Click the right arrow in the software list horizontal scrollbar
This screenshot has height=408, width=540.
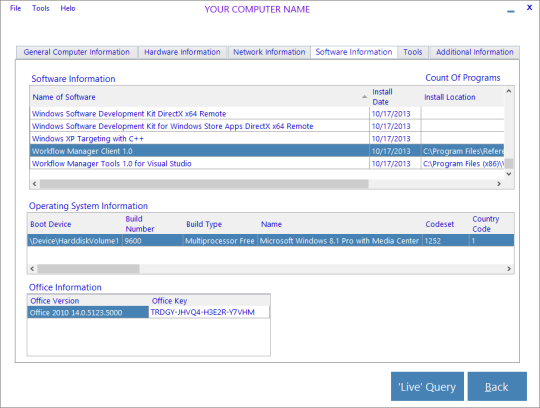click(x=499, y=184)
